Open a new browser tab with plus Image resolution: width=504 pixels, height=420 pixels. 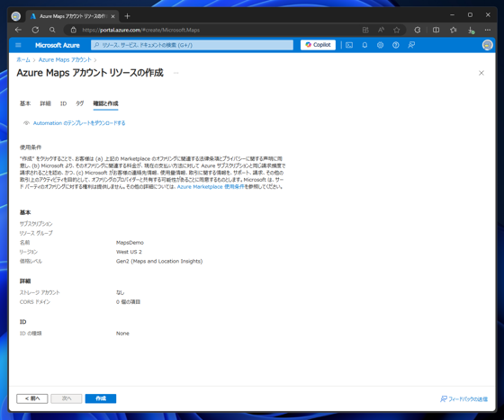click(127, 16)
